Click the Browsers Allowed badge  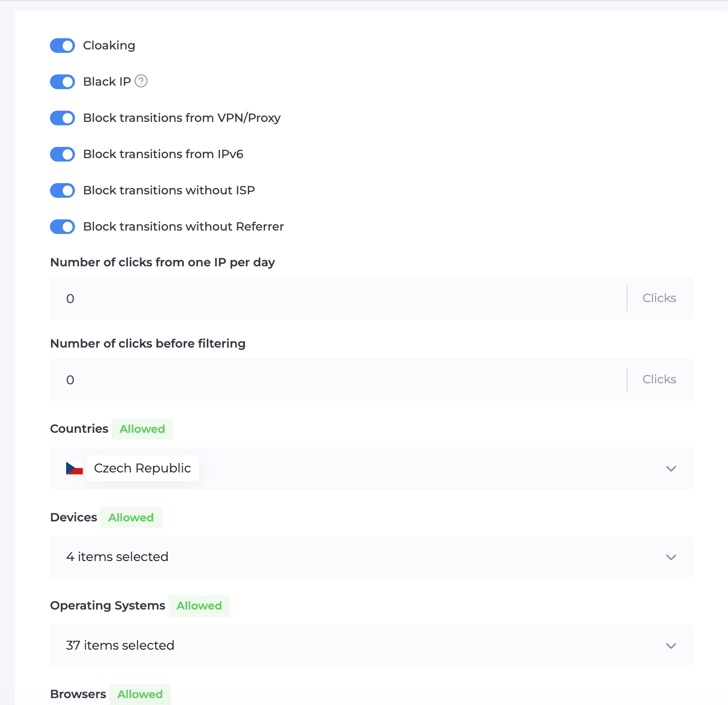tap(140, 694)
